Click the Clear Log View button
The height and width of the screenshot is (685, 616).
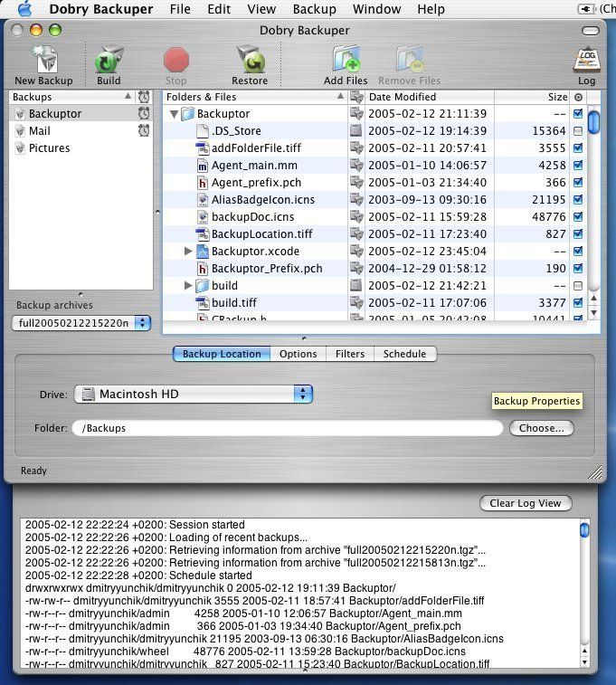coord(526,503)
